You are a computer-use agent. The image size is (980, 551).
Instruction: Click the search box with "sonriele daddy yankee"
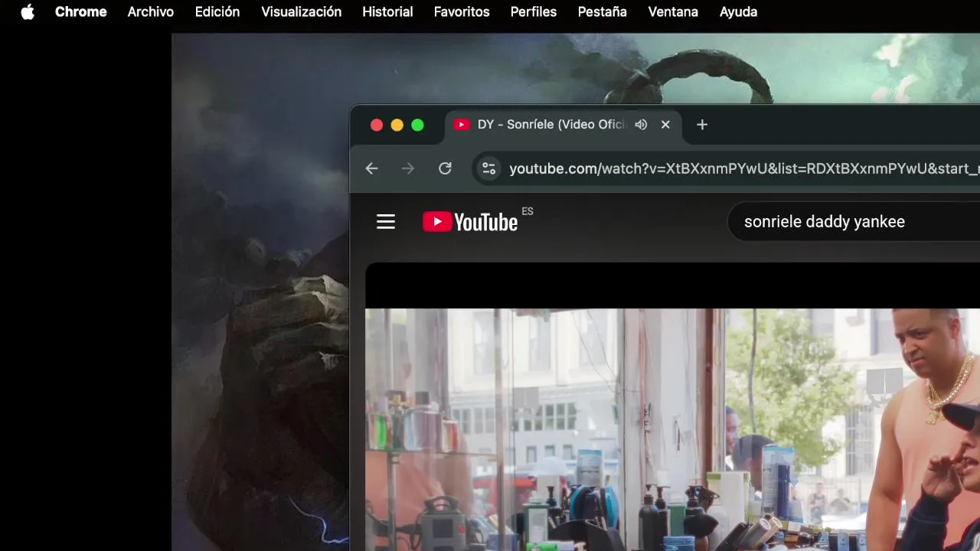(x=854, y=222)
